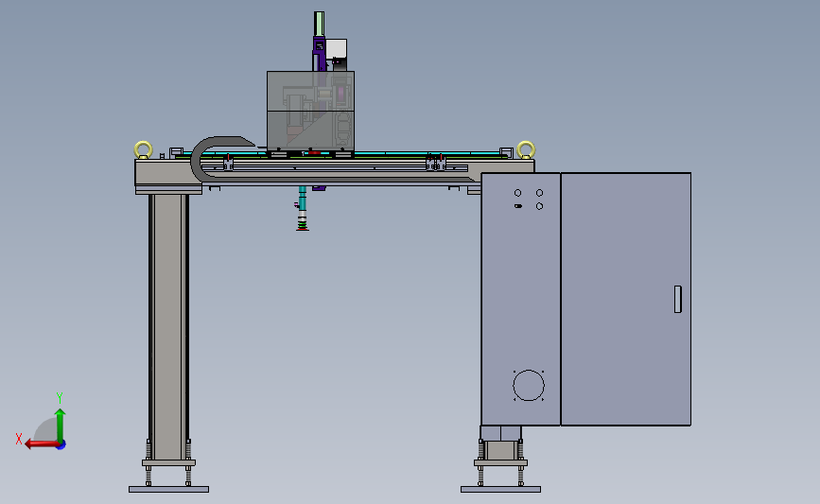
Task: Click the round fan vent on cabinet
Action: (x=529, y=385)
